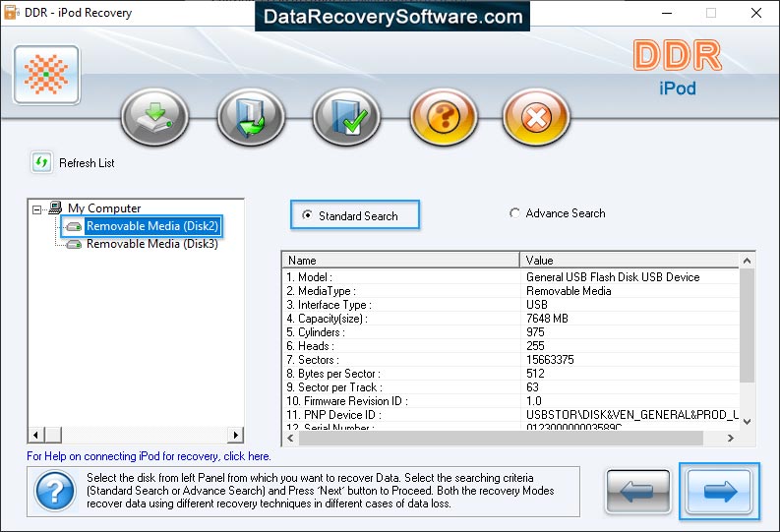The image size is (780, 532).
Task: Click the Refresh List label
Action: (x=87, y=163)
